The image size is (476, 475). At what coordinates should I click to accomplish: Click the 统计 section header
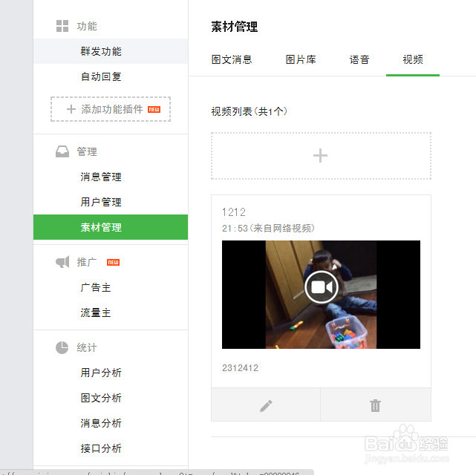tap(87, 347)
